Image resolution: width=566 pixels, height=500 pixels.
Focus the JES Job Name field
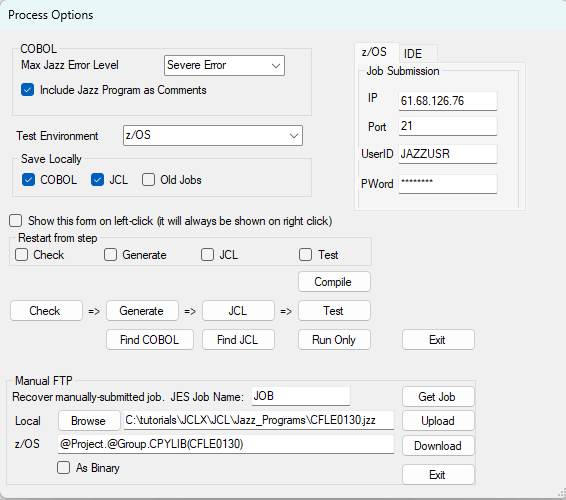click(x=301, y=396)
